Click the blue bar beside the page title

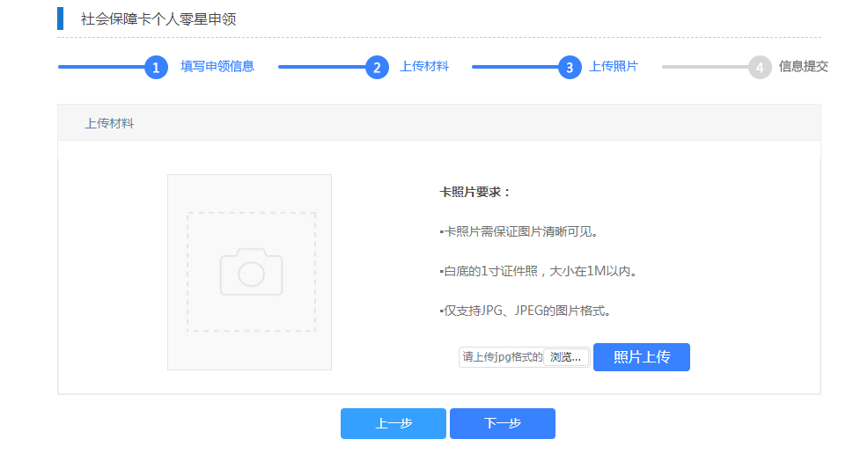tap(61, 18)
